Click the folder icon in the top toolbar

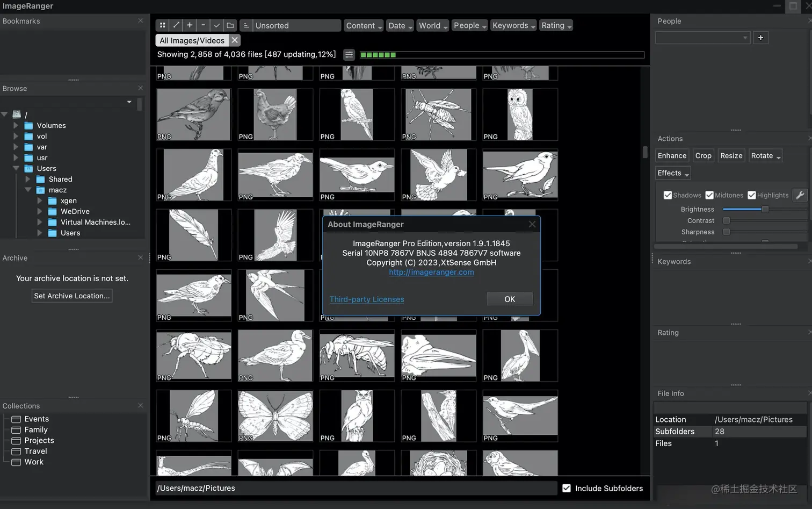coord(230,25)
